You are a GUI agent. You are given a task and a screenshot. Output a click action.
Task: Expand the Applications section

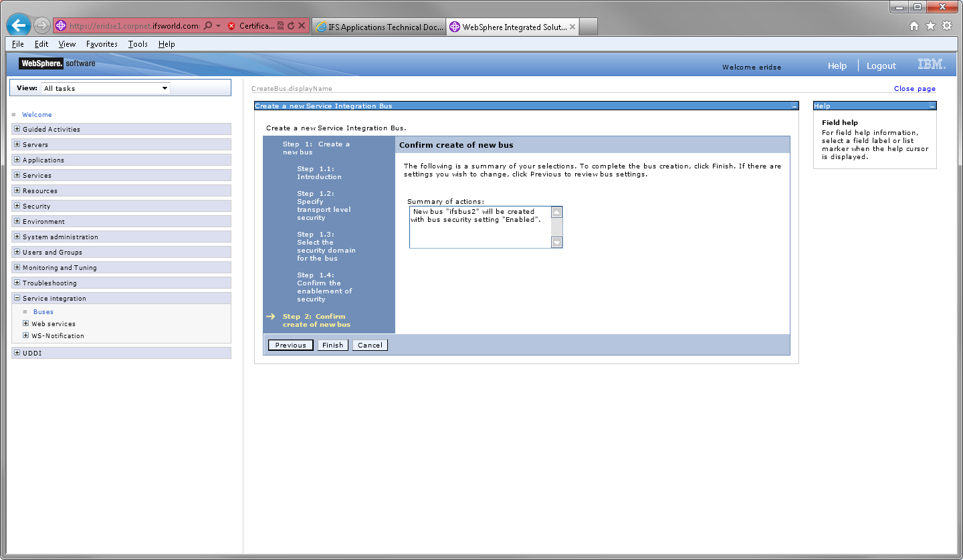click(x=17, y=160)
